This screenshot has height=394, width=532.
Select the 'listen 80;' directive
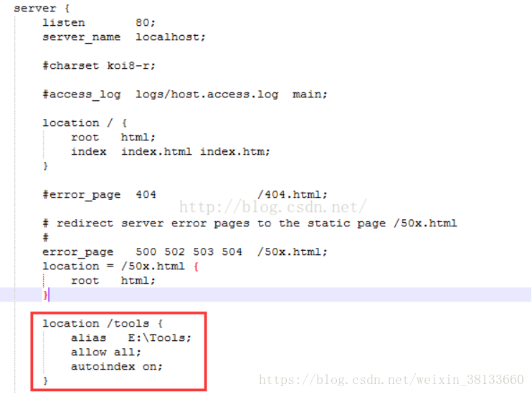click(x=99, y=23)
